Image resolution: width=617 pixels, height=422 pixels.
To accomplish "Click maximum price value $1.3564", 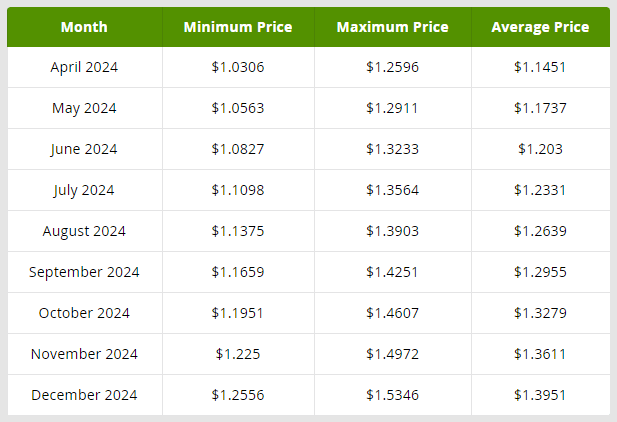I will (x=392, y=190).
